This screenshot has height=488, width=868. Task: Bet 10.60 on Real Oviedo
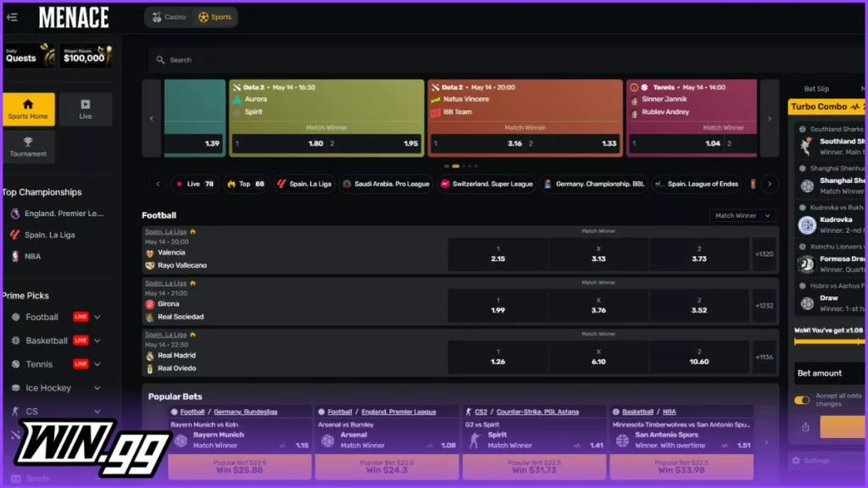point(699,358)
